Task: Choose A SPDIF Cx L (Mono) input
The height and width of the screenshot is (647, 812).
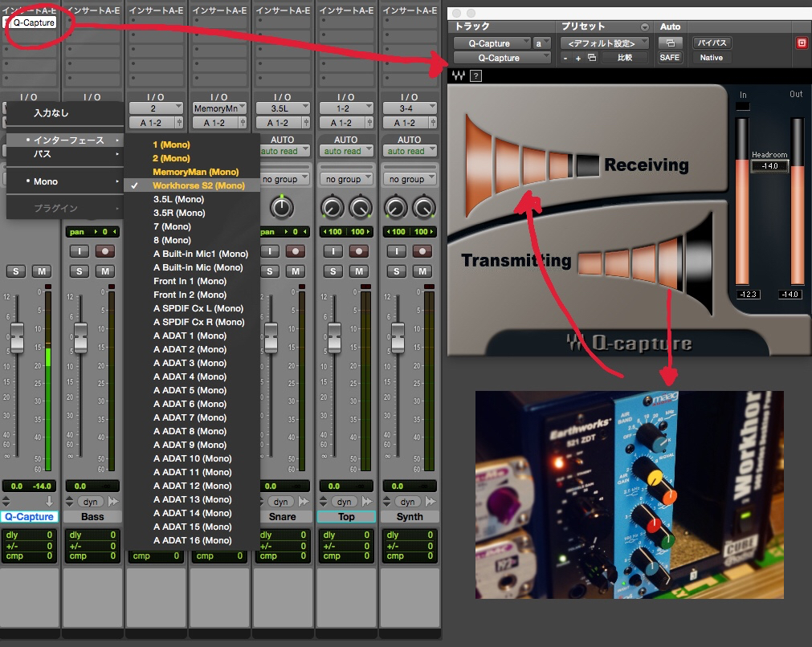Action: (192, 308)
